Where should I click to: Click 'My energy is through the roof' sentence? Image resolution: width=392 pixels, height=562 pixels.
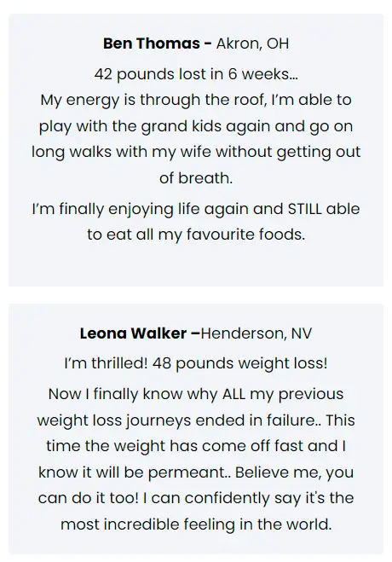(153, 100)
